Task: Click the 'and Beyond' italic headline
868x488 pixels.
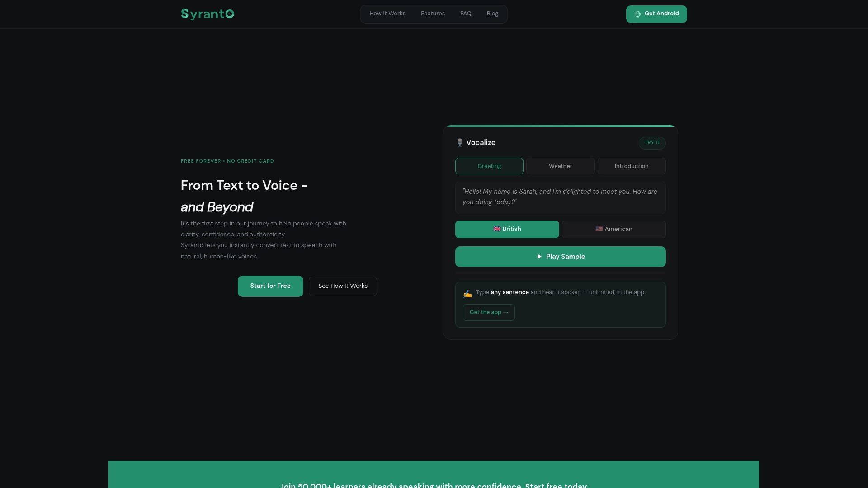Action: [217, 207]
